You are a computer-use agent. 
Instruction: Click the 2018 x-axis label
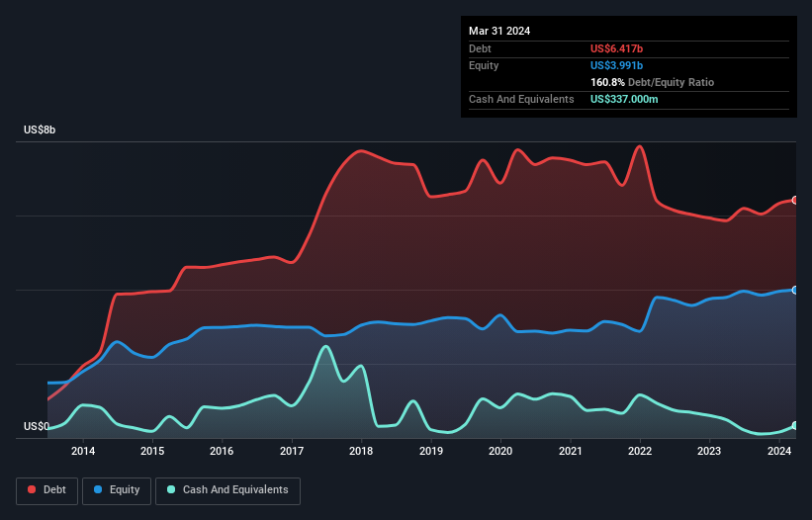[x=361, y=451]
